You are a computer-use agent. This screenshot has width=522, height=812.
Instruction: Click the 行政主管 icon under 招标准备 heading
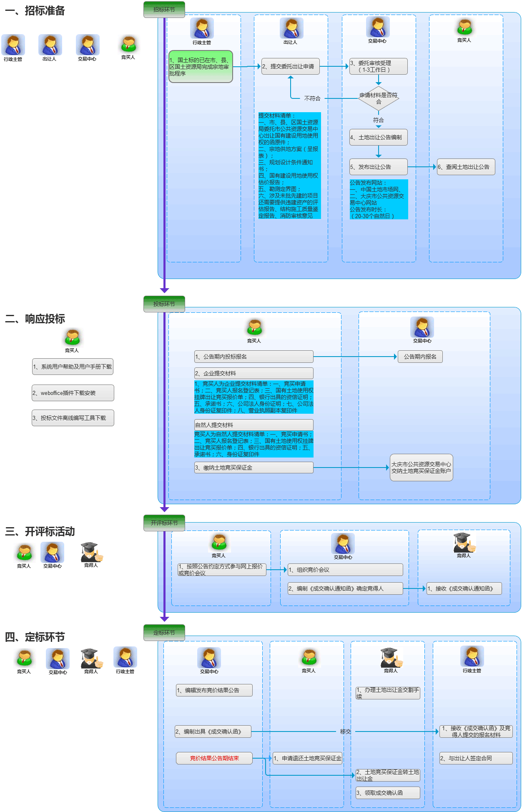13,45
